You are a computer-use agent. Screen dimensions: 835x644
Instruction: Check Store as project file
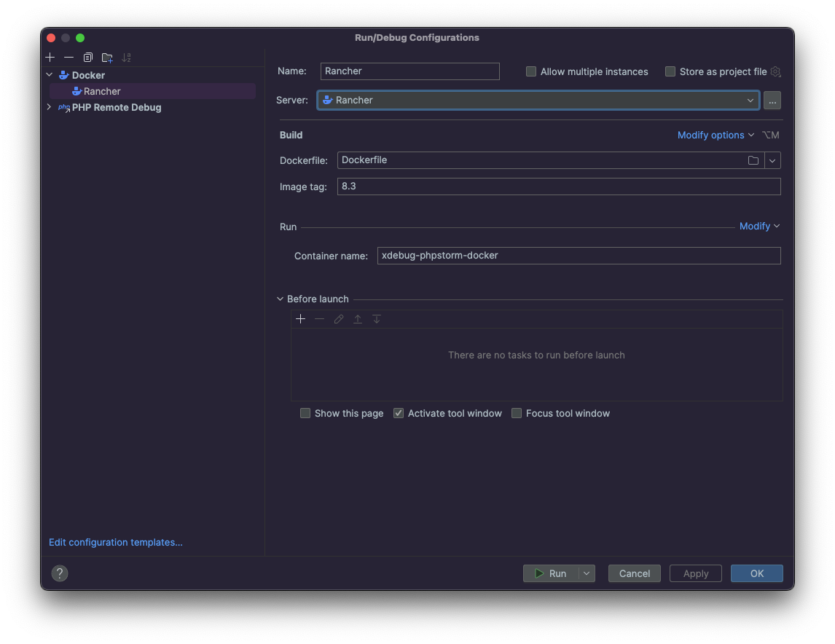tap(670, 71)
